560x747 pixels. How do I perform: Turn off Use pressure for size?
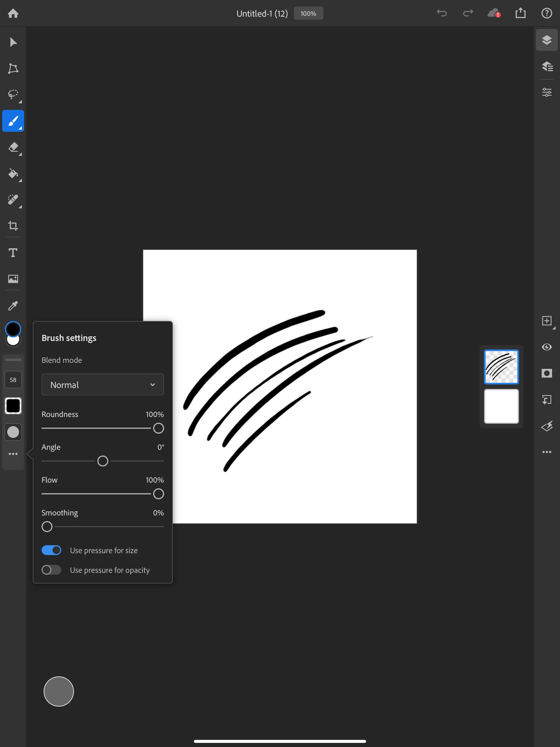(51, 550)
